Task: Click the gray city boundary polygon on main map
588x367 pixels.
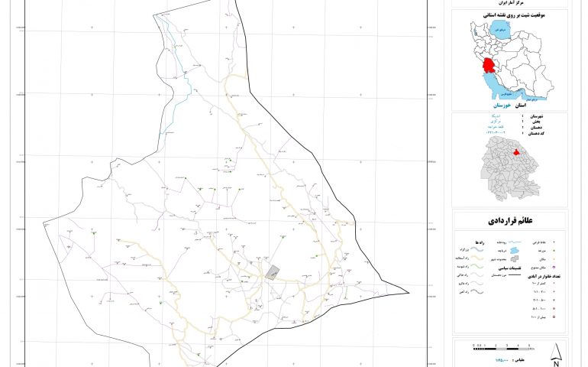Action: 273,271
